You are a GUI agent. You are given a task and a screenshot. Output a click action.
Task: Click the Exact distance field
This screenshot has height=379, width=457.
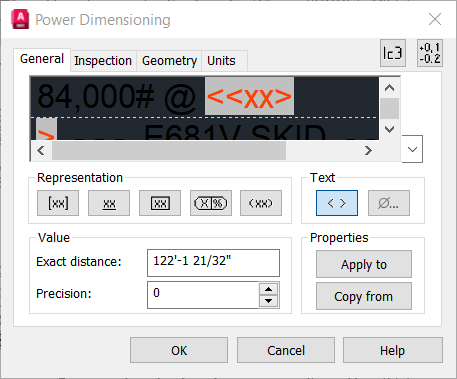point(213,263)
